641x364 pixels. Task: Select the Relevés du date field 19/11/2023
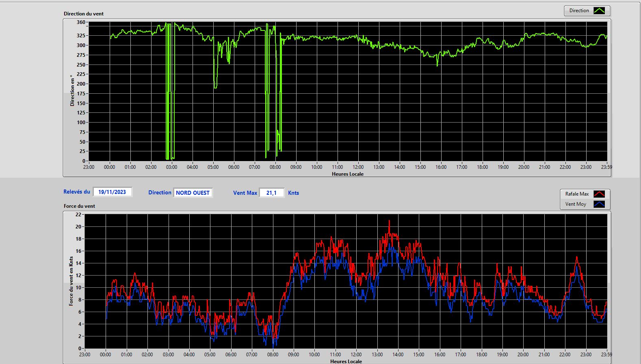(112, 192)
